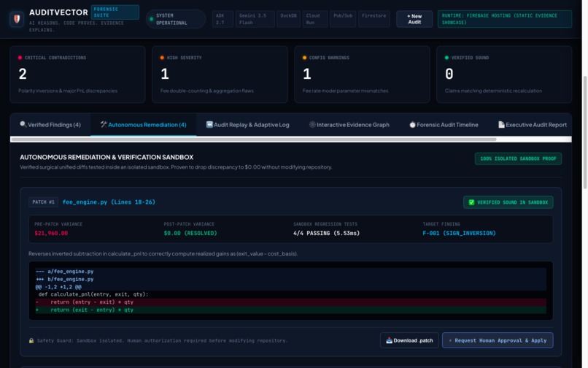Click the green checkmark icon in Verified Sound badge
Image resolution: width=588 pixels, height=368 pixels.
(471, 202)
